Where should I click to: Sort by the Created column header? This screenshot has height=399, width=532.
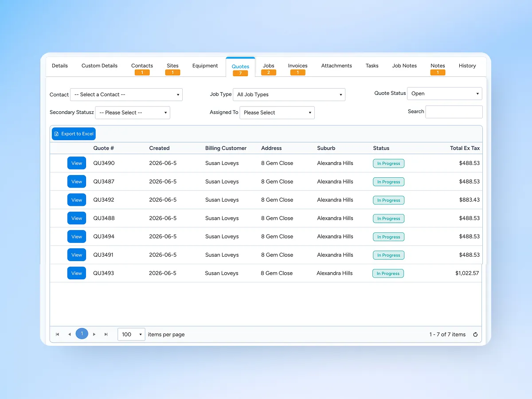click(159, 148)
